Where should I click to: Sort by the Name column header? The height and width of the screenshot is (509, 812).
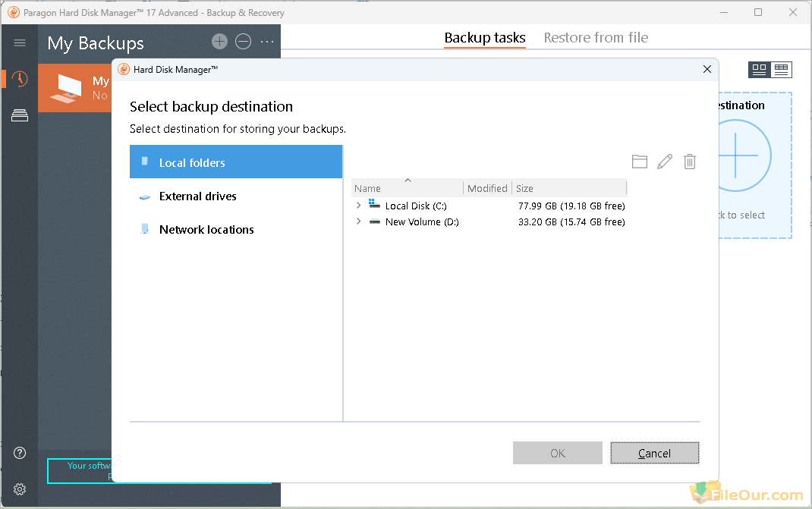pos(407,188)
